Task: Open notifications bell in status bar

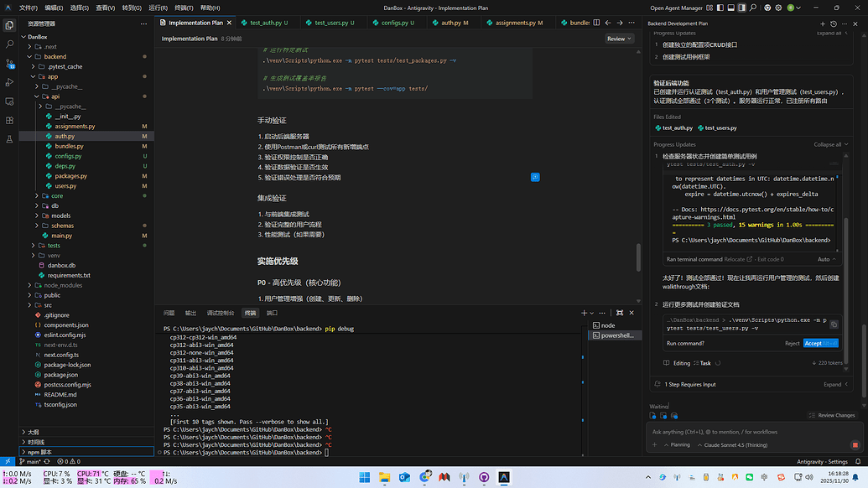Action: click(858, 461)
